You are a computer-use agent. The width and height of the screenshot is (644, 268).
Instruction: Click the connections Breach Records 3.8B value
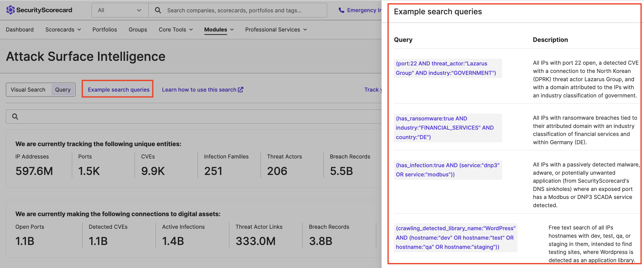[x=321, y=241]
